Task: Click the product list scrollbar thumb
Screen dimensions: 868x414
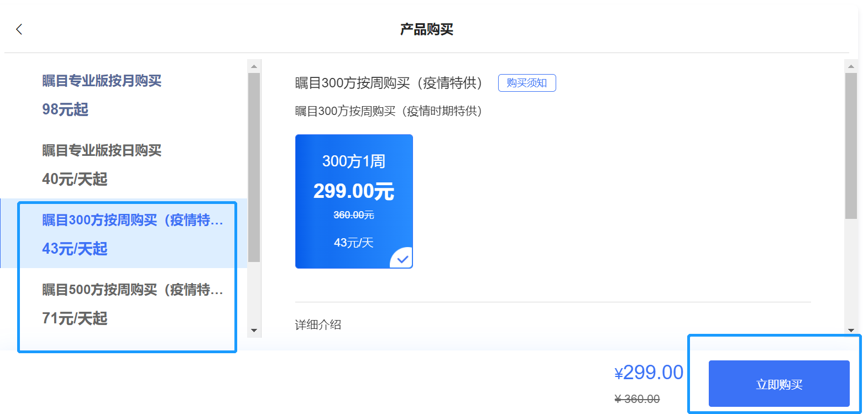Action: 254,167
